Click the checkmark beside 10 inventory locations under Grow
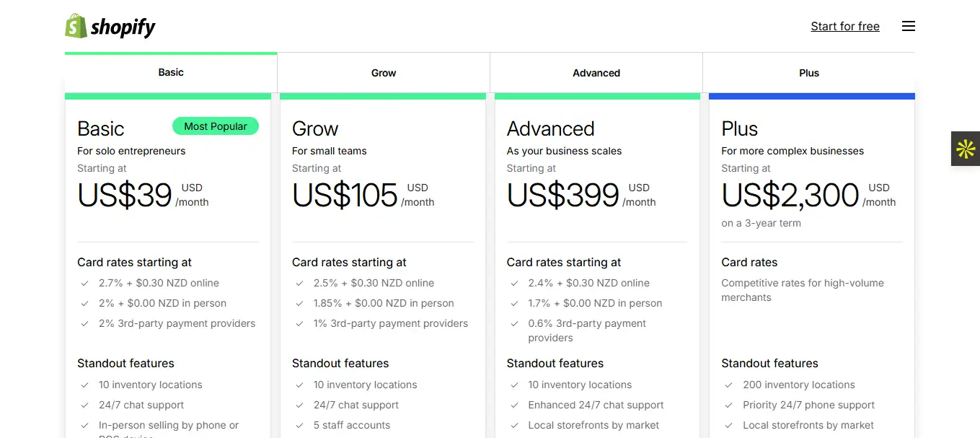 click(x=299, y=385)
